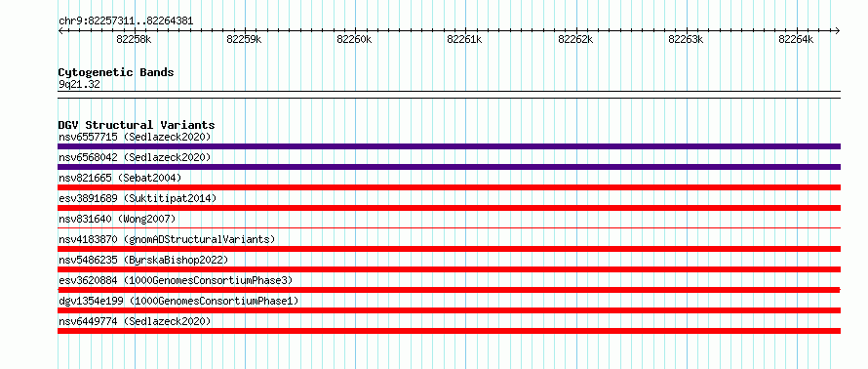This screenshot has width=868, height=369.
Task: Click the 82263k ruler position
Action: [686, 39]
